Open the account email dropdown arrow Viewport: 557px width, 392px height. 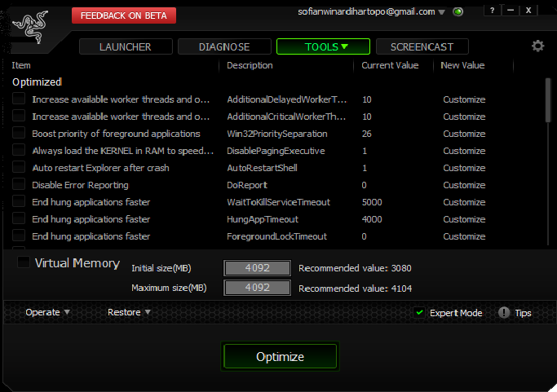pyautogui.click(x=441, y=12)
